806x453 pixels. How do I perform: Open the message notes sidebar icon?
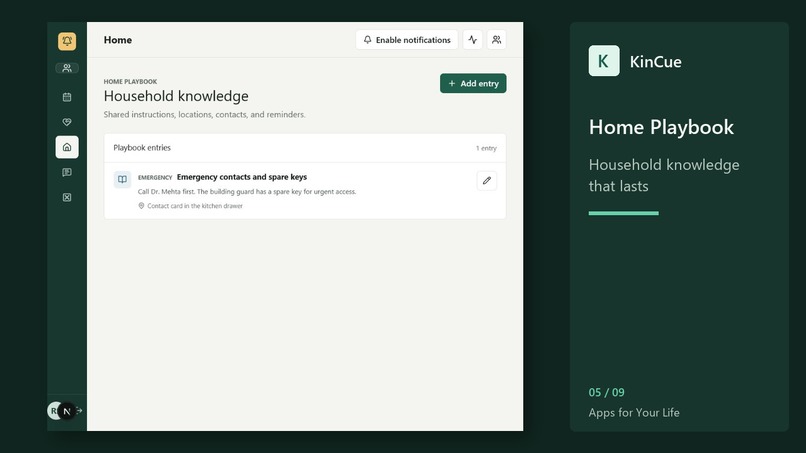67,172
